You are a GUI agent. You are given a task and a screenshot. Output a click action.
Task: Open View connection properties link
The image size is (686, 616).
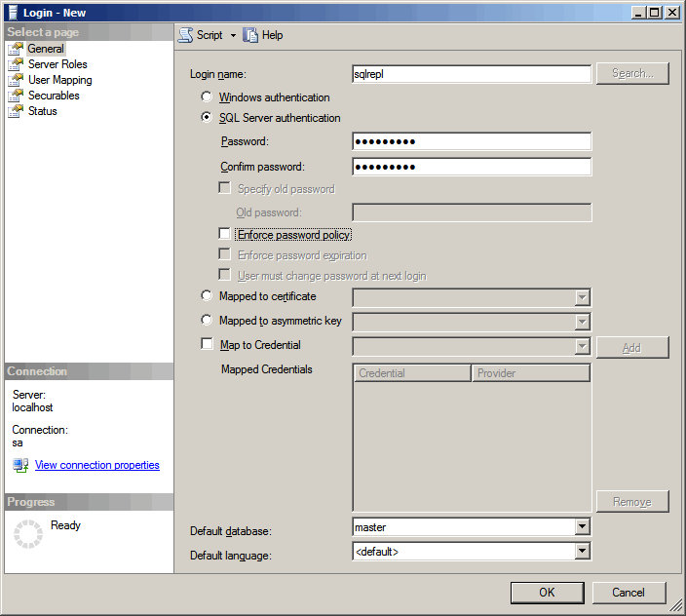coord(97,466)
